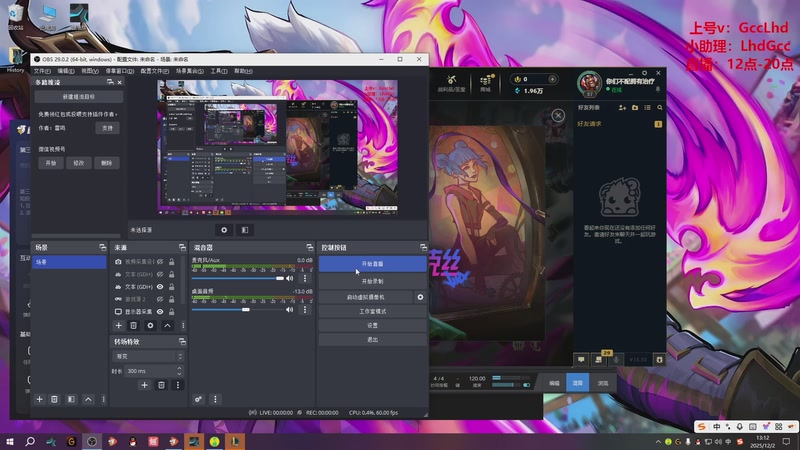This screenshot has height=450, width=800.
Task: Click the 支持 support author button
Action: [107, 128]
